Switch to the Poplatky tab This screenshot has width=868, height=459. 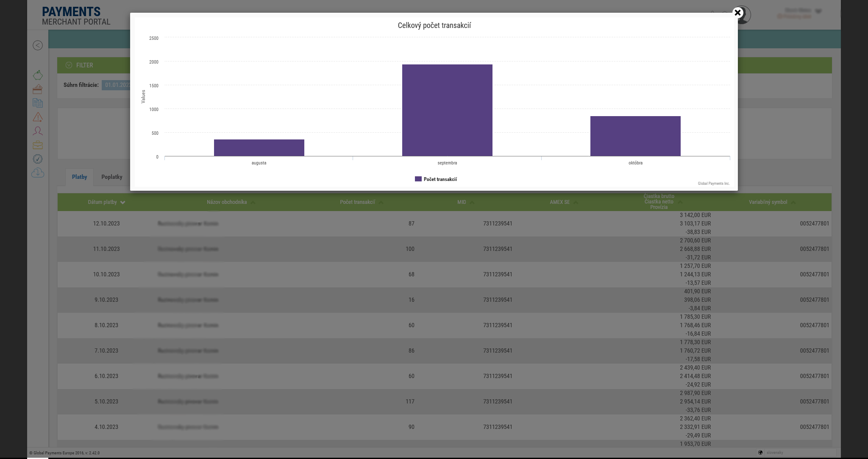(112, 177)
